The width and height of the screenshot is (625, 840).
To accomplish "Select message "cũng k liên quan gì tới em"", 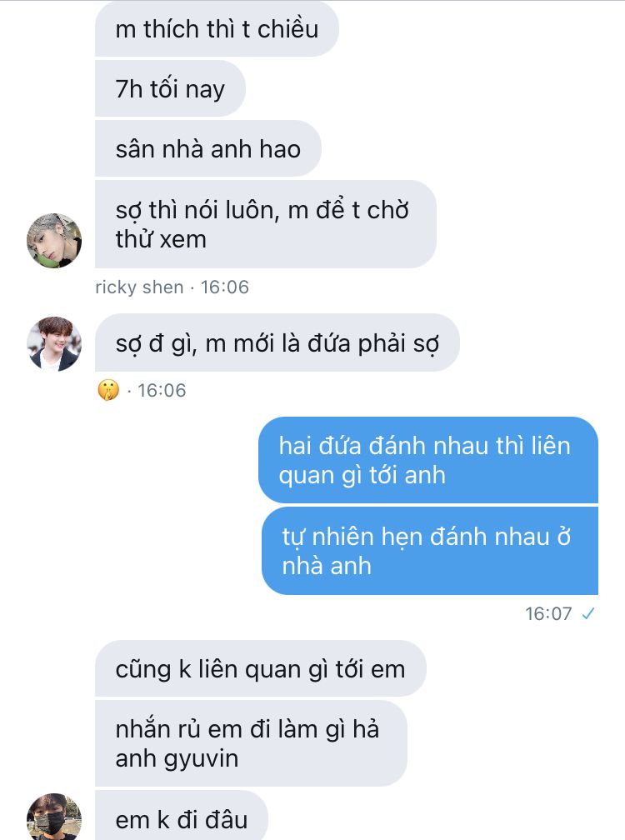I will [260, 669].
